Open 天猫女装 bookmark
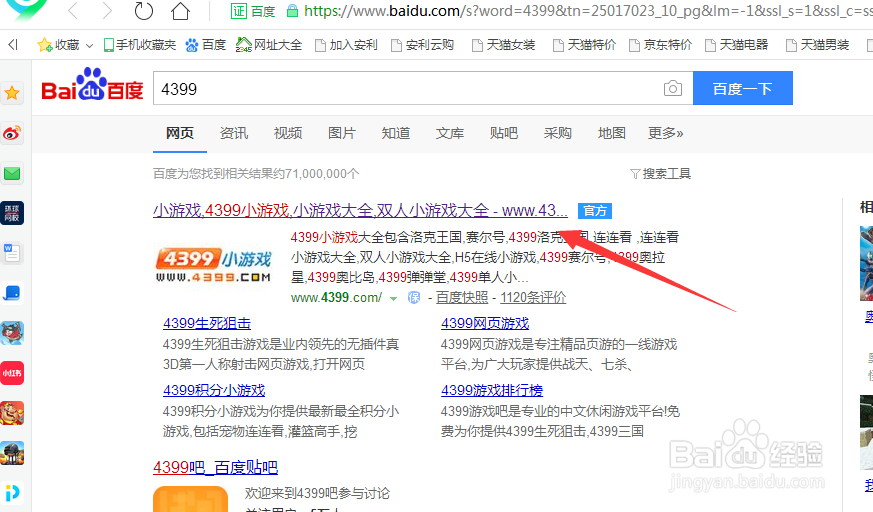873x512 pixels. point(503,45)
